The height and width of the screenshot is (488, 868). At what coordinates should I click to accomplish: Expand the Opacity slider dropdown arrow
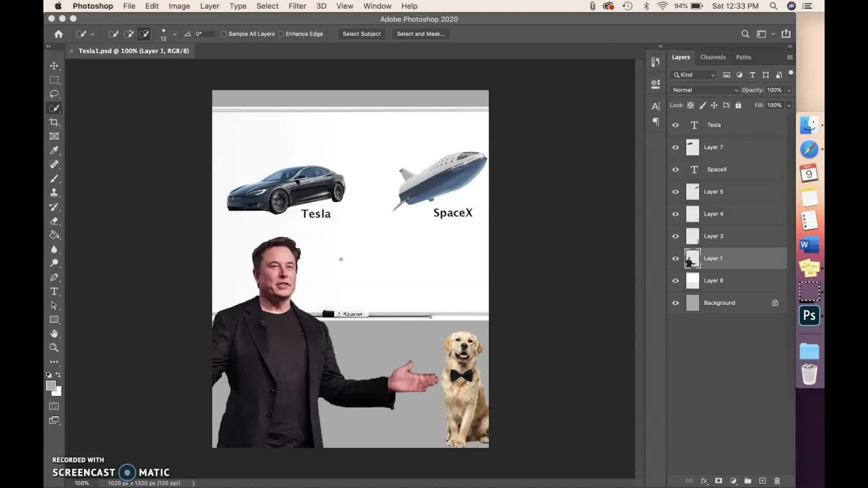pos(788,90)
